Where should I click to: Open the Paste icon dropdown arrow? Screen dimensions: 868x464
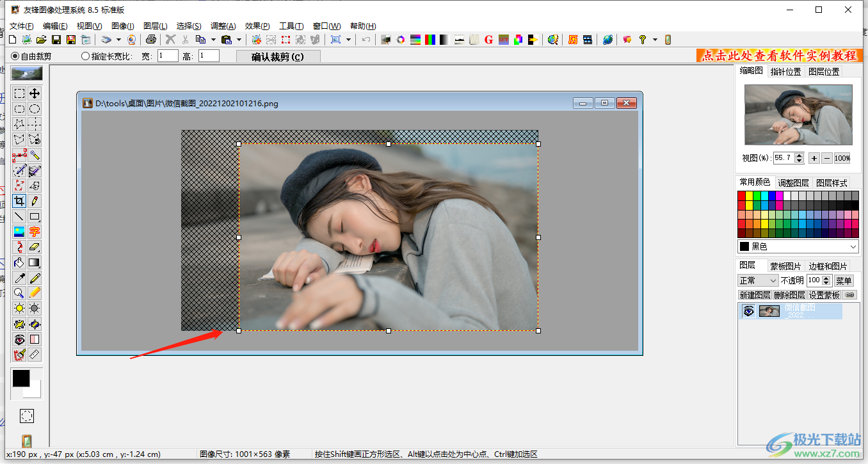tap(239, 40)
